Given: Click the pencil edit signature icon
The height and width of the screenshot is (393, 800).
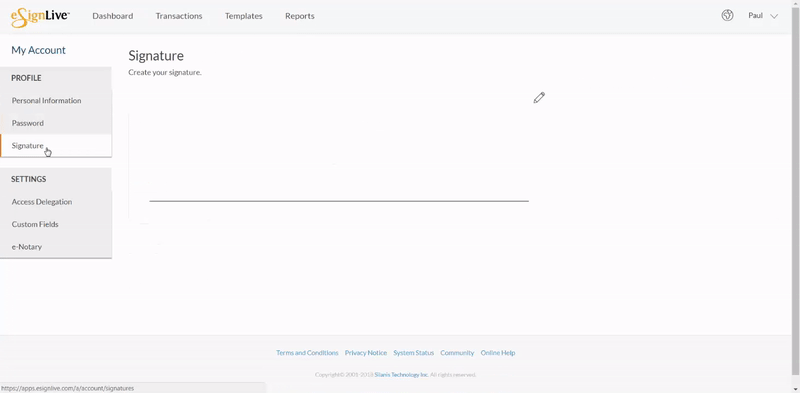Looking at the screenshot, I should [x=539, y=97].
